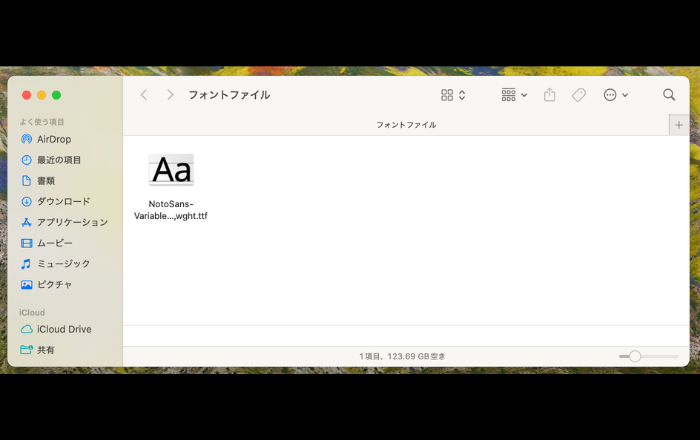
Task: Click the Share toolbar icon
Action: (x=550, y=95)
